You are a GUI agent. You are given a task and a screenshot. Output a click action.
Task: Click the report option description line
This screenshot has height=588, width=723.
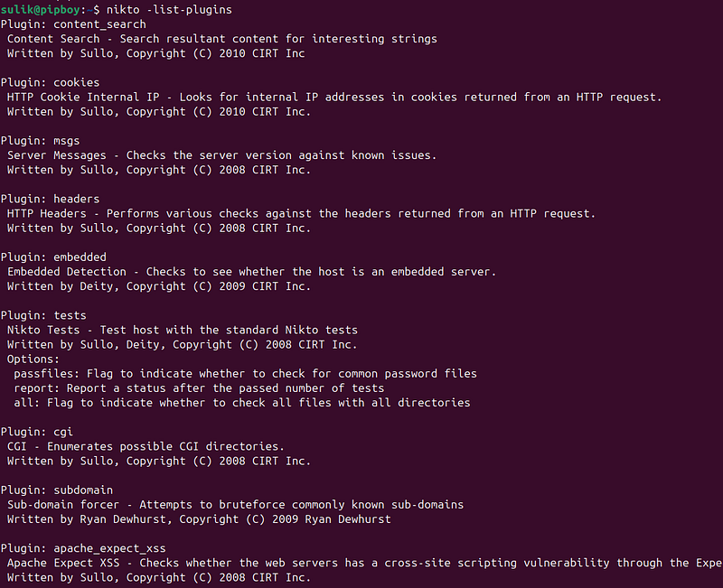coord(199,388)
